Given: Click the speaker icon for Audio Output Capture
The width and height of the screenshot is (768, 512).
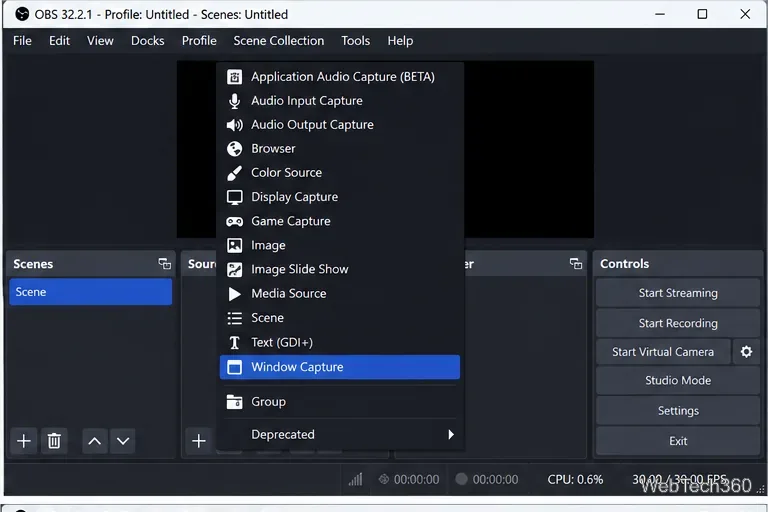Looking at the screenshot, I should pyautogui.click(x=235, y=125).
